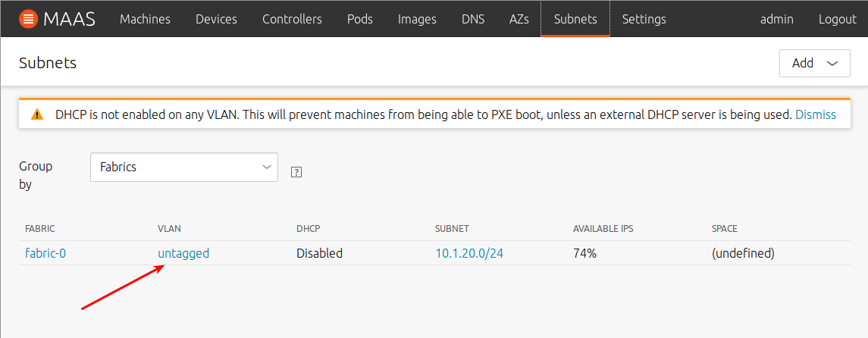Open the DNS page
This screenshot has height=338, width=868.
coord(473,19)
